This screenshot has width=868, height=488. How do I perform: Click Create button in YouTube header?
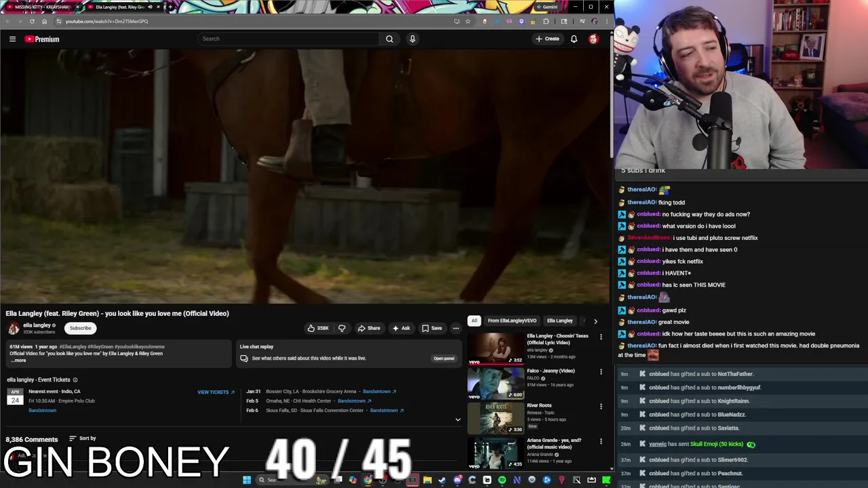click(547, 39)
